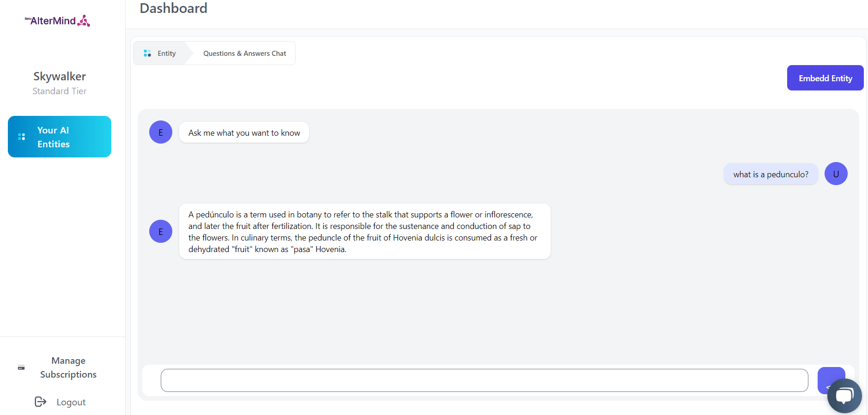Click the card icon beside Manage Subscriptions
The image size is (868, 415).
click(x=21, y=367)
